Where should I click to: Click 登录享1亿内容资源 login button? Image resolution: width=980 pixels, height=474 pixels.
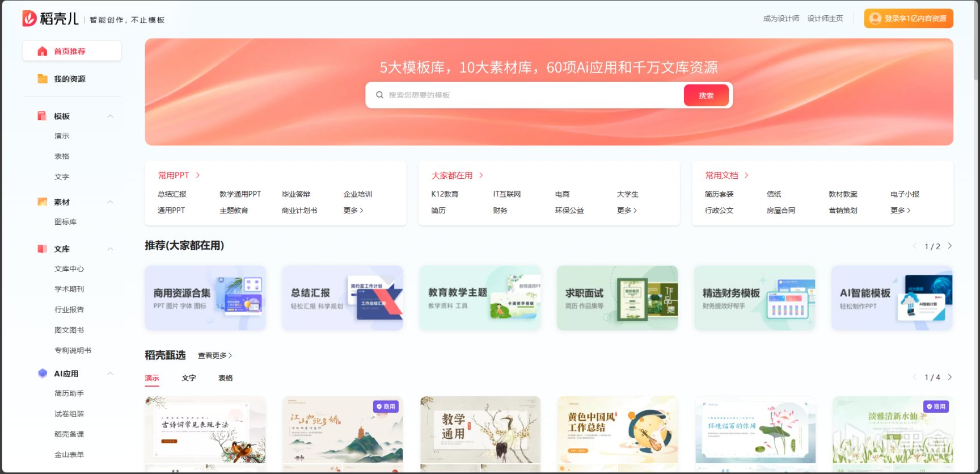[909, 19]
